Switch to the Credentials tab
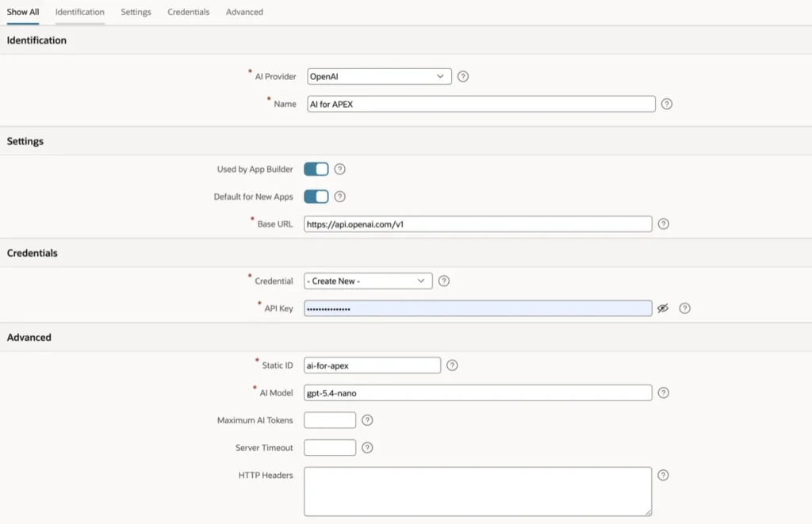The height and width of the screenshot is (524, 812). pos(189,12)
